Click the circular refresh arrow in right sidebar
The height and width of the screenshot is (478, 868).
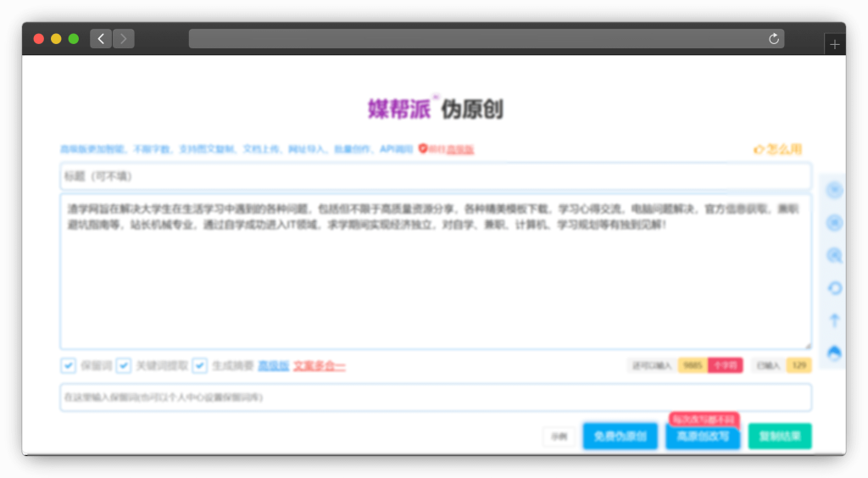(834, 288)
